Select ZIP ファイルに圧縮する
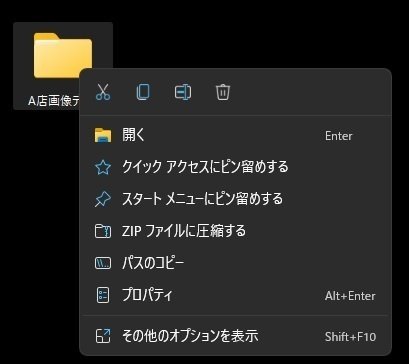Viewport: 409px width, 364px height. pos(235,231)
